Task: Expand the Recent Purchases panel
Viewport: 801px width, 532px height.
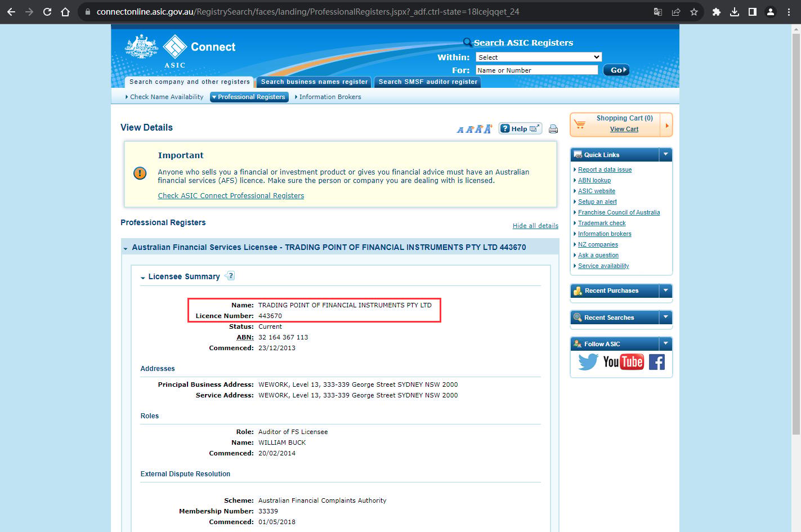Action: pyautogui.click(x=666, y=290)
